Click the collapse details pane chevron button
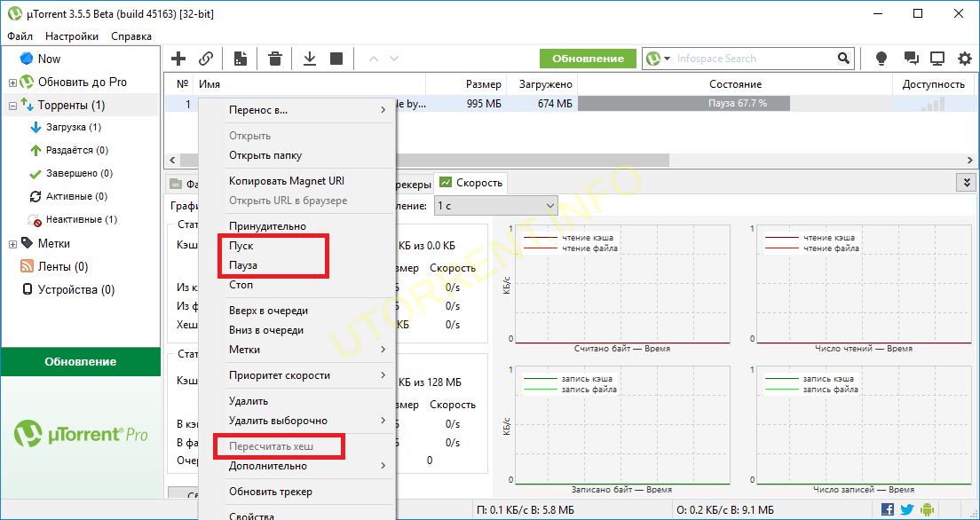980x520 pixels. [x=967, y=183]
